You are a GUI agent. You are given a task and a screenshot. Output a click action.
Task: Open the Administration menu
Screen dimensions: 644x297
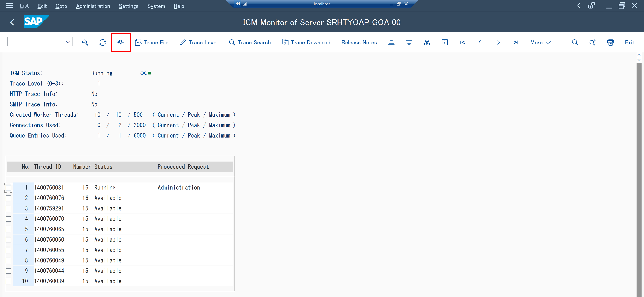[x=93, y=6]
